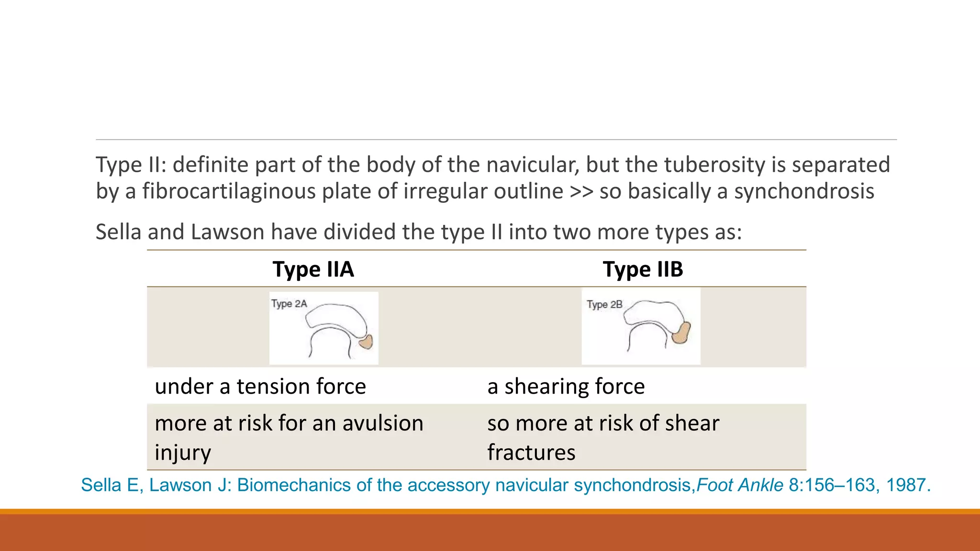Screen dimensions: 980x551
Task: Click the 'Type 2A' label inside image
Action: point(289,304)
